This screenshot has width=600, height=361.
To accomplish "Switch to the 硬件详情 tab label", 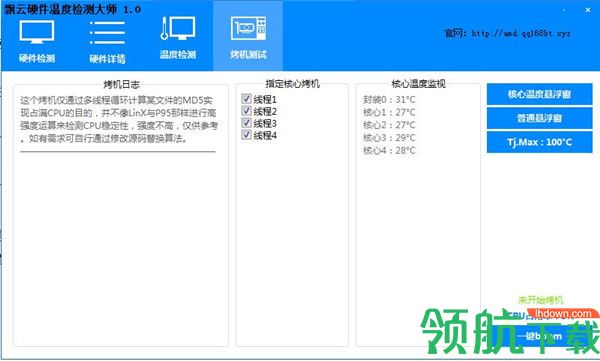I will 107,59.
